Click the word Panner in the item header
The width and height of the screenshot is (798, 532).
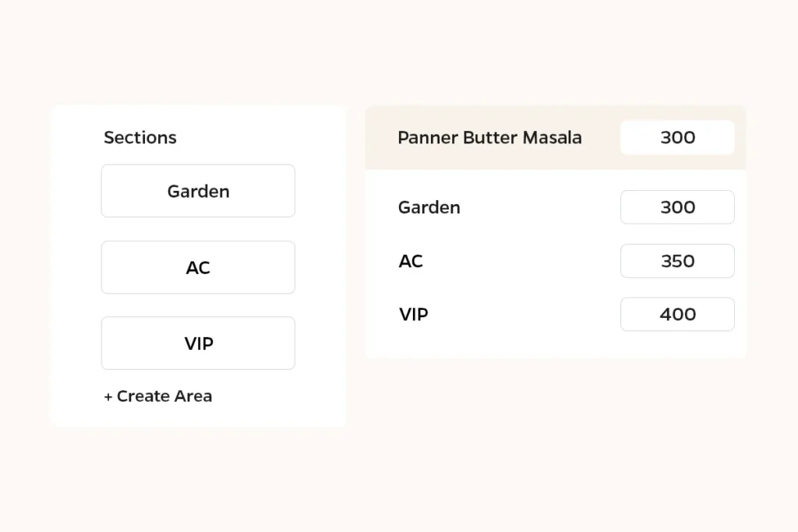point(428,137)
